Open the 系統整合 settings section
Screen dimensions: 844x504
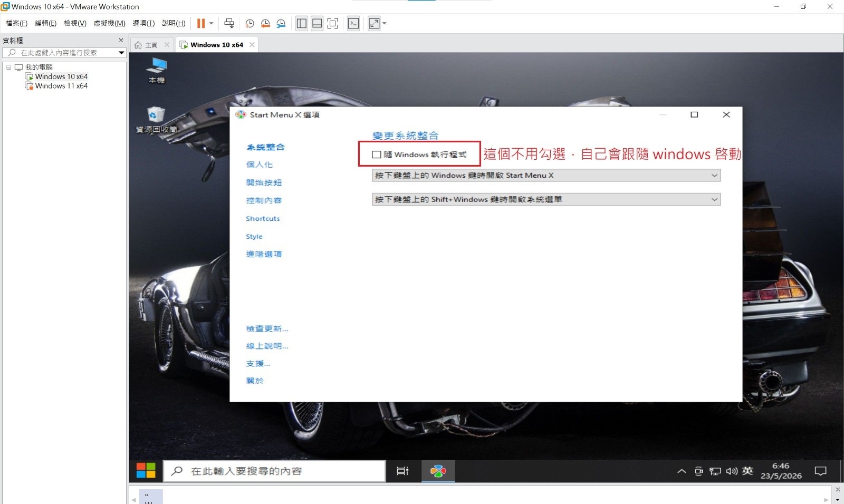coord(265,148)
